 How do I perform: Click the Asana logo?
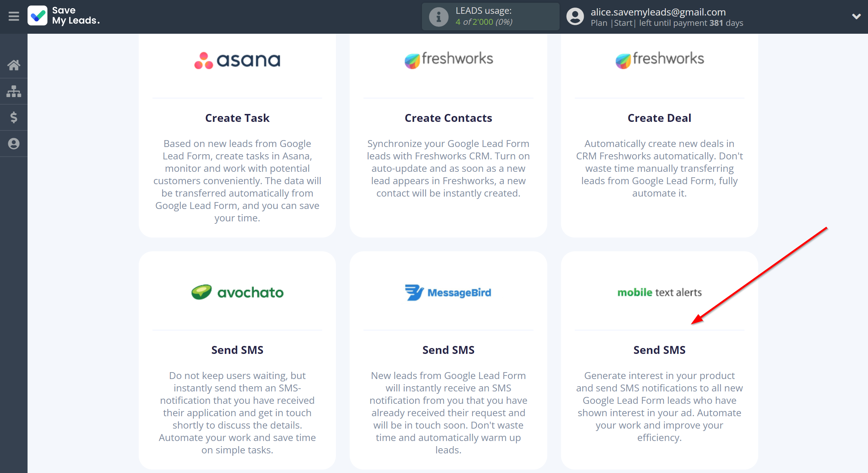237,61
